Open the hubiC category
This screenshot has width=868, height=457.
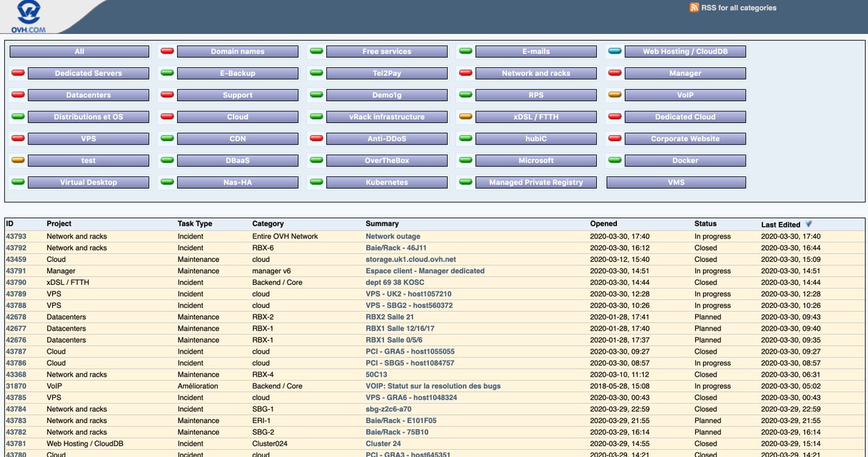tap(536, 138)
